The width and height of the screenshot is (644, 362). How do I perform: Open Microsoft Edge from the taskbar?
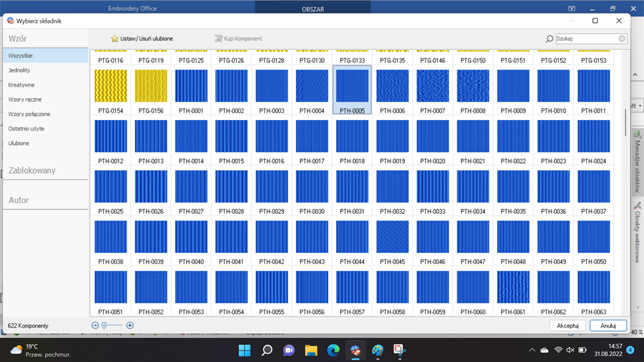(x=333, y=350)
